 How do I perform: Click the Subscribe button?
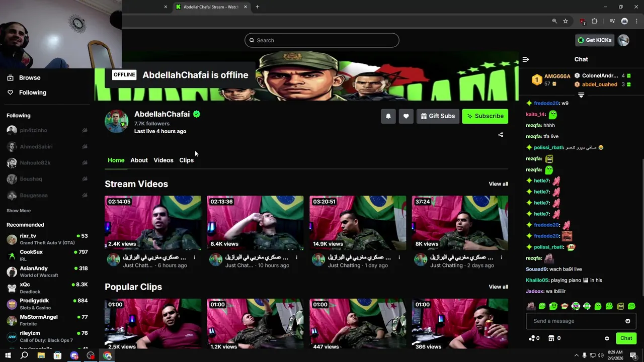click(485, 116)
